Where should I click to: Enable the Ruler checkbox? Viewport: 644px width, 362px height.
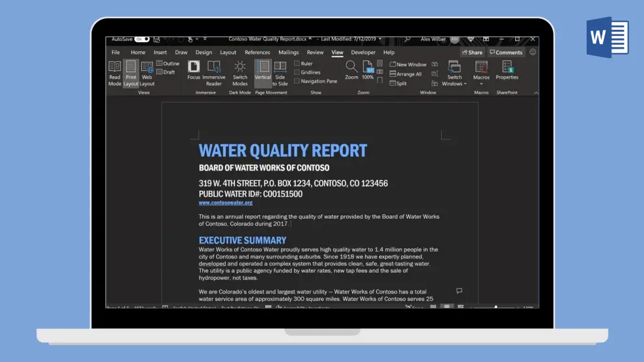click(x=297, y=64)
